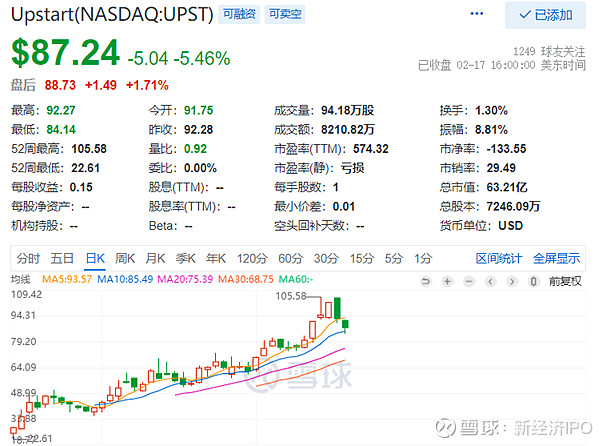Zoom in the chart with plus icon

(447, 281)
